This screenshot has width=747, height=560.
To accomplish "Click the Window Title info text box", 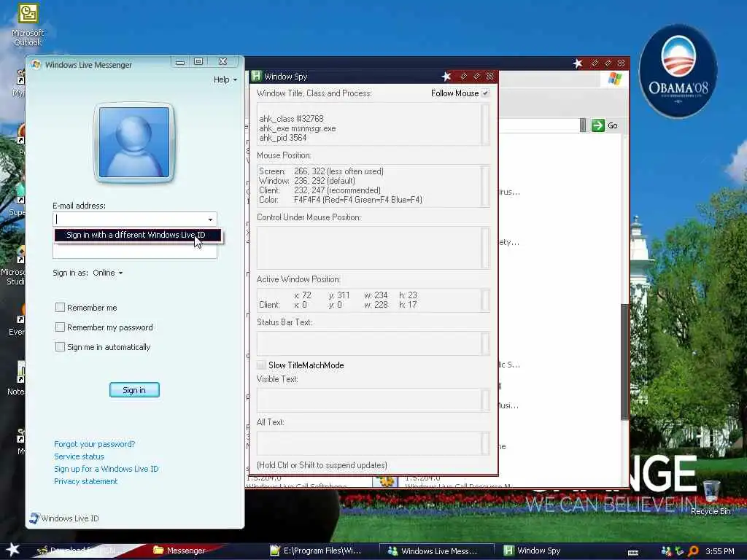I will click(x=373, y=124).
